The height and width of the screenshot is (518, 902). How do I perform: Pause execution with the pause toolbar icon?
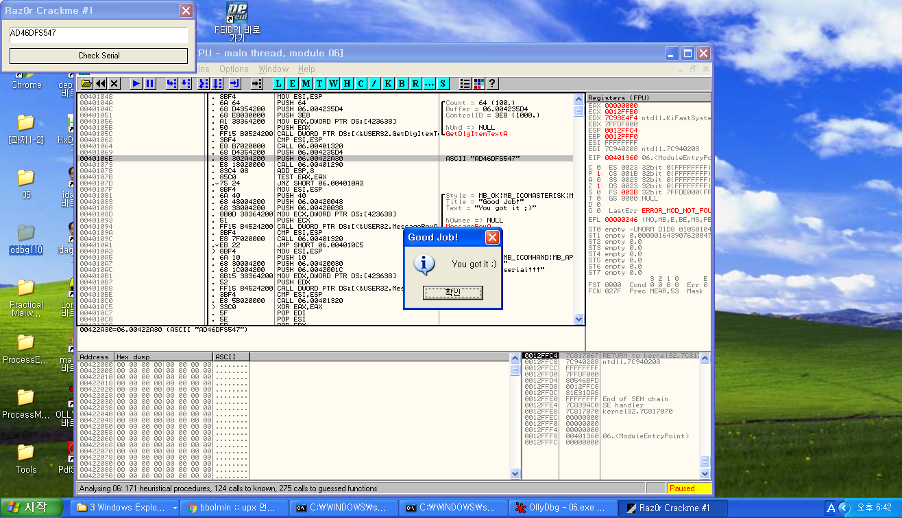(150, 84)
